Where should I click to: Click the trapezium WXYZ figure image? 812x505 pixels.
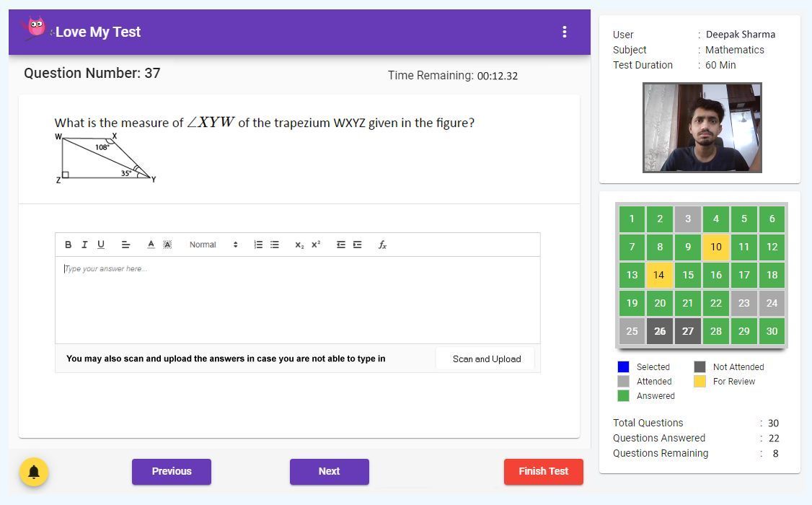click(x=105, y=158)
